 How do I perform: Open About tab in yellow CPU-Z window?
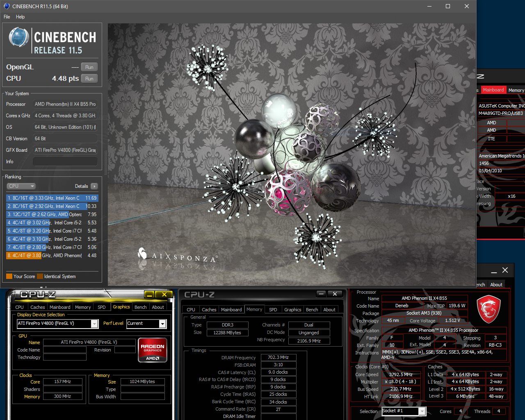[x=158, y=307]
